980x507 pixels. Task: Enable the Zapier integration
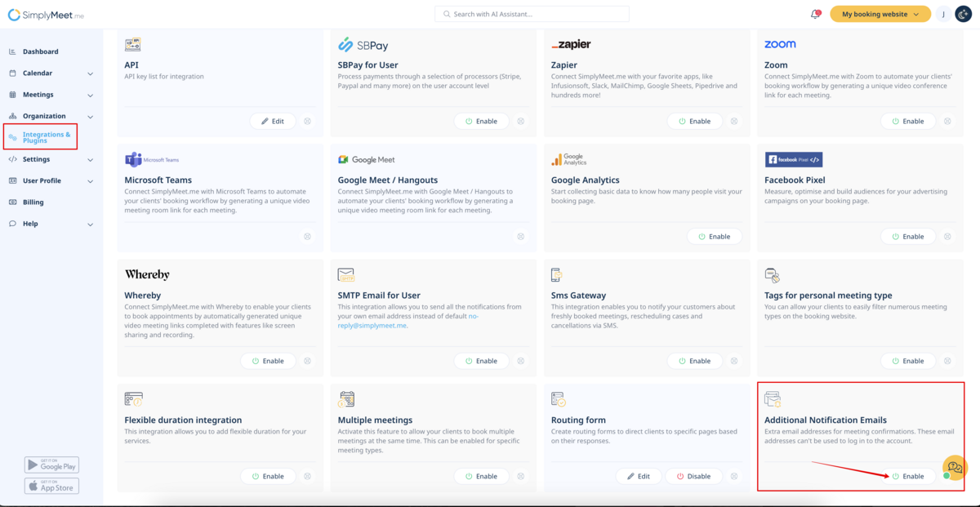[694, 121]
